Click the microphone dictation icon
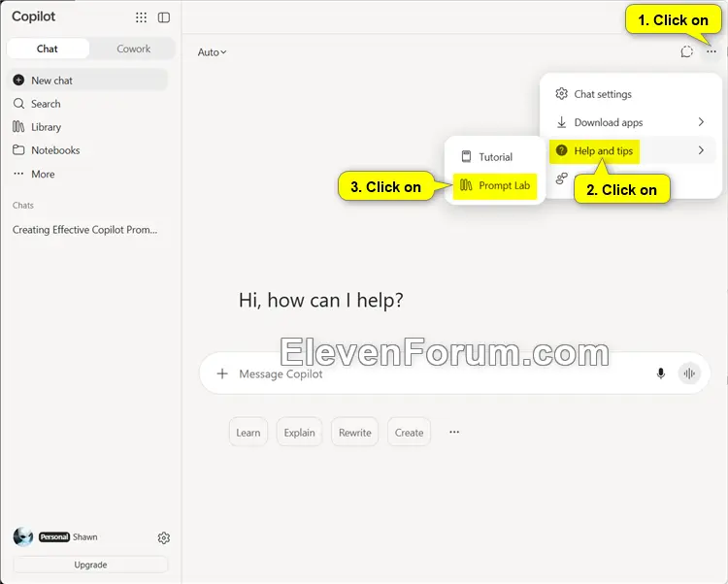The width and height of the screenshot is (728, 584). pos(661,373)
